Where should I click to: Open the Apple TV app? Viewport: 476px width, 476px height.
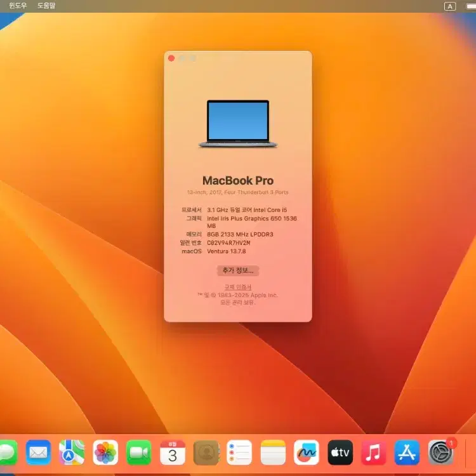click(x=340, y=453)
